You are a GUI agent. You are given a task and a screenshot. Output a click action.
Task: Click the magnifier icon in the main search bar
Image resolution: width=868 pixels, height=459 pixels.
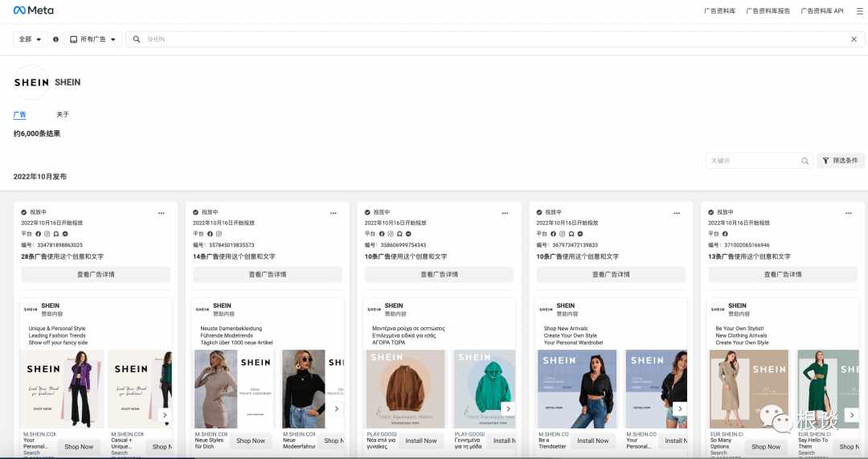coord(136,39)
